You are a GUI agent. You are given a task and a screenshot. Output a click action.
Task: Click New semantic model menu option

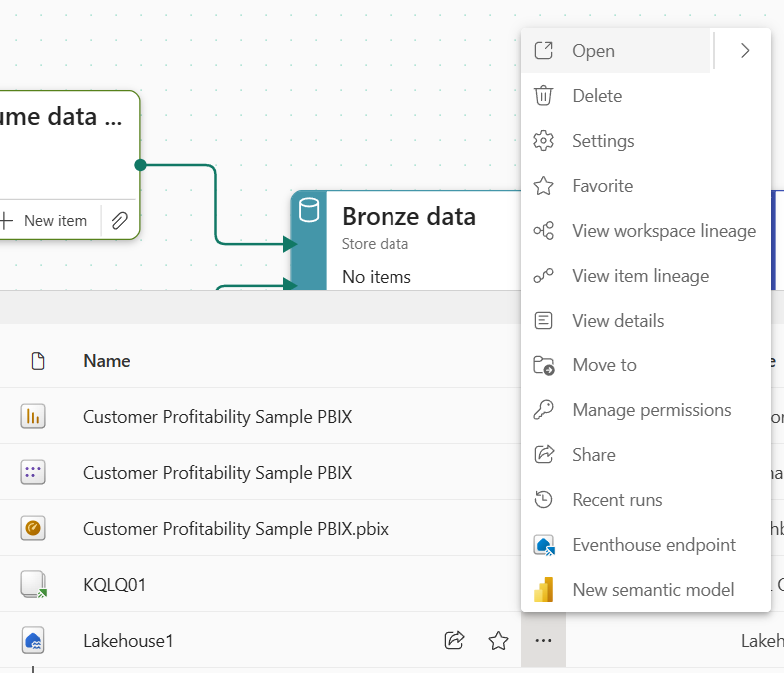653,590
